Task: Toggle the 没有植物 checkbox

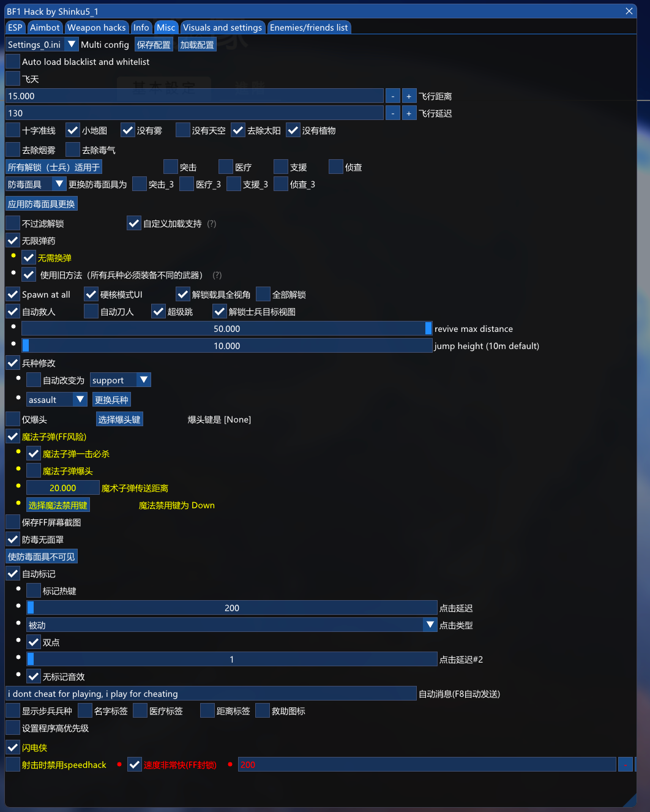Action: coord(293,130)
